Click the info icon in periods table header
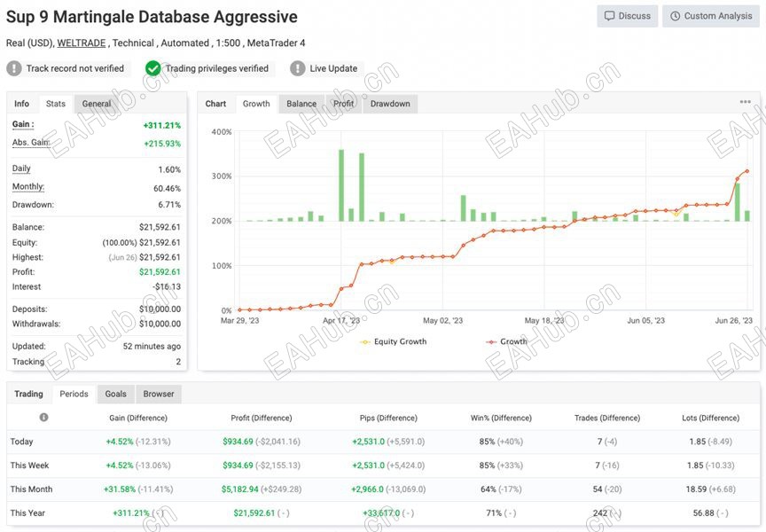This screenshot has width=766, height=532. (x=44, y=418)
